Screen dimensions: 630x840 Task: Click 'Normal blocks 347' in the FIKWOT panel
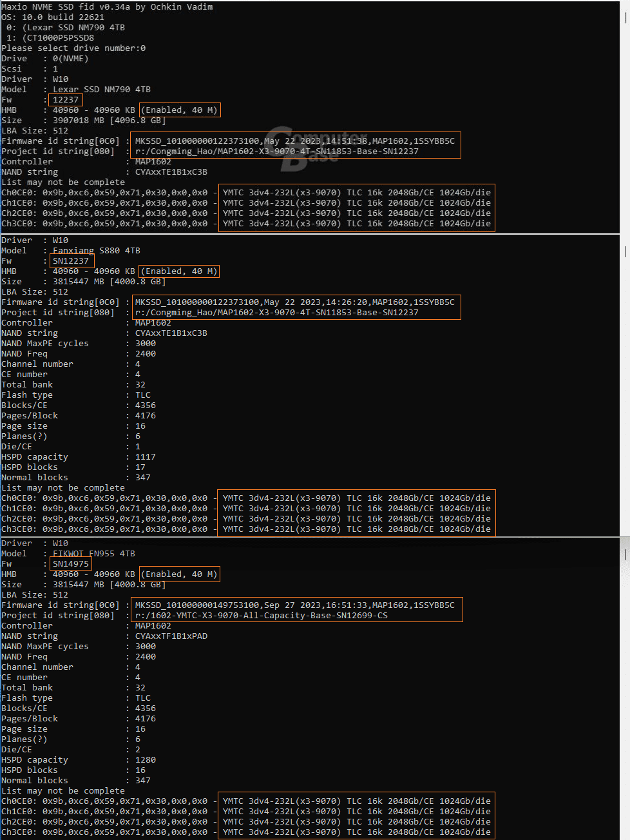click(76, 781)
